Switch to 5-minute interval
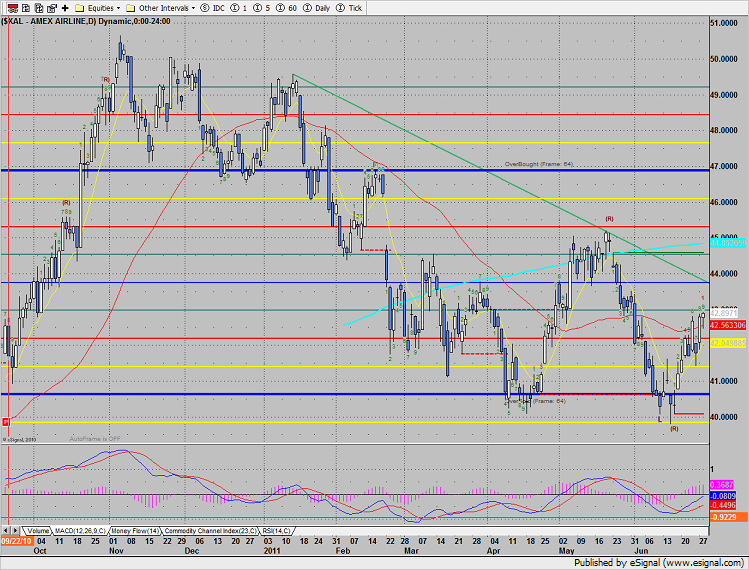This screenshot has width=749, height=570. click(261, 8)
